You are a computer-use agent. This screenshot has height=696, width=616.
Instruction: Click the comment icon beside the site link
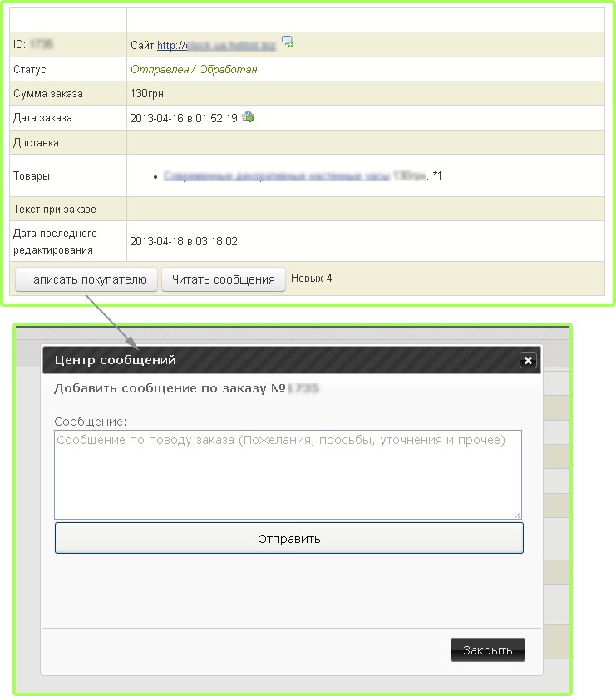[288, 42]
